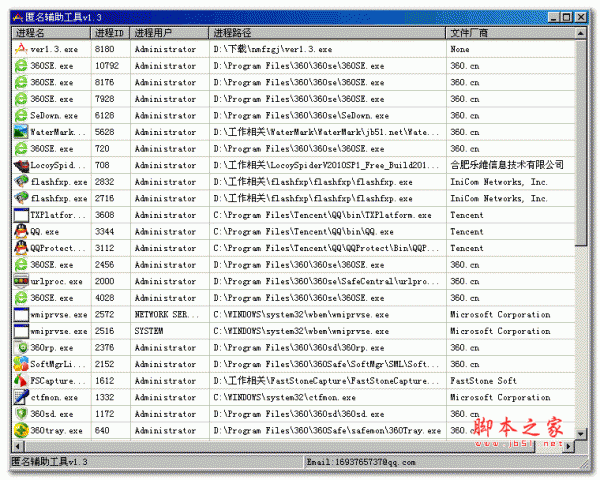Click process ID cell 5628
600x480 pixels.
coord(104,132)
